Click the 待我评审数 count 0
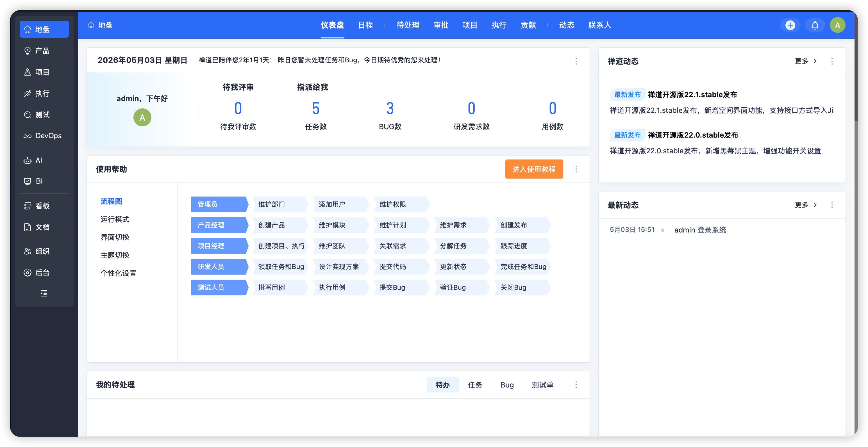The width and height of the screenshot is (868, 447). 238,108
